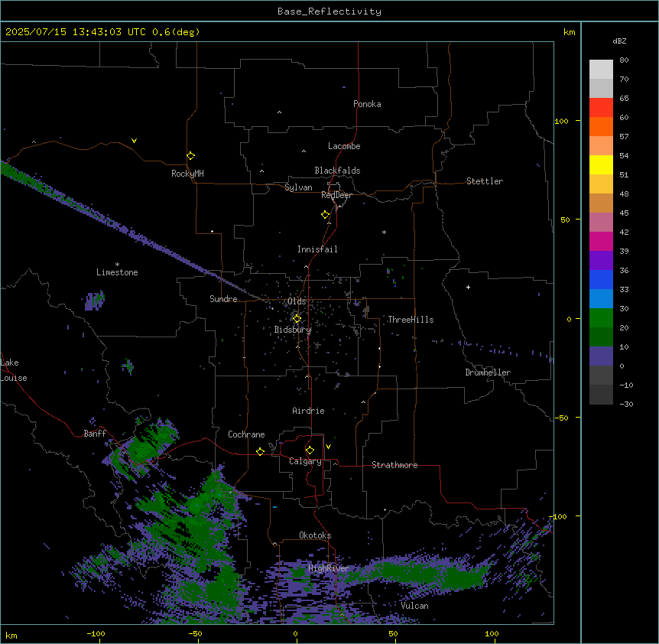Click the yellow V marker northwest of RockyMH
This screenshot has height=644, width=659.
coord(134,141)
